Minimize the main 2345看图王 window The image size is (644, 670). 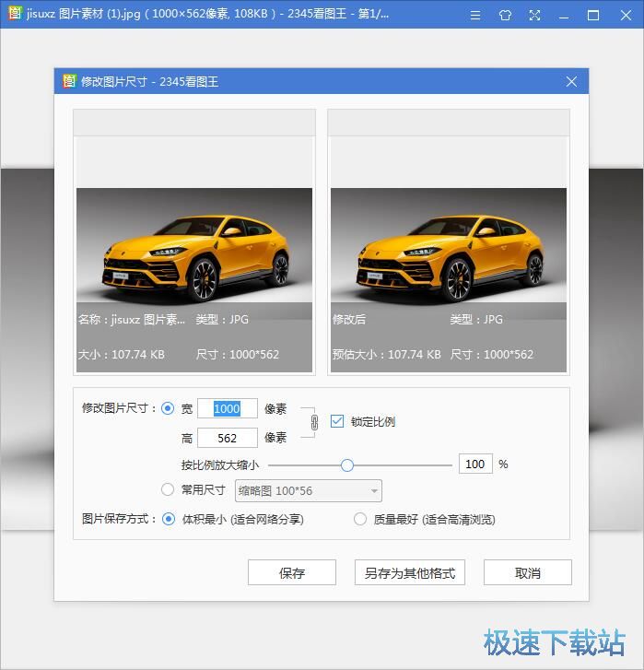[564, 16]
